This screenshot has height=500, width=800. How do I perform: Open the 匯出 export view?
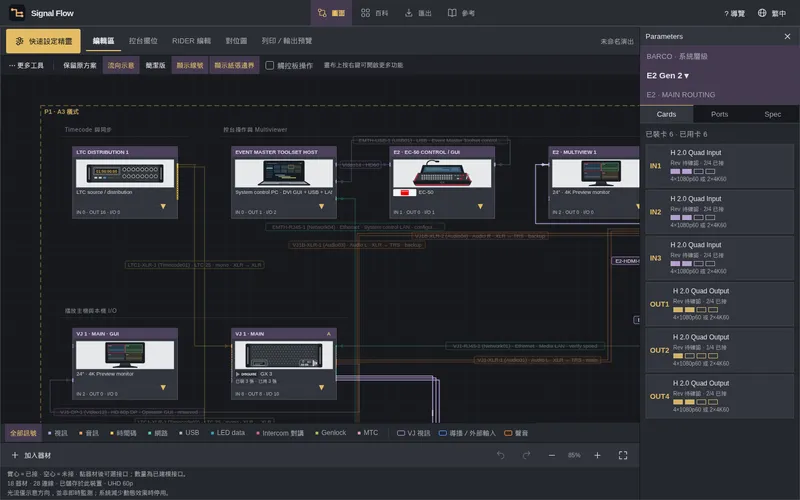click(x=418, y=13)
